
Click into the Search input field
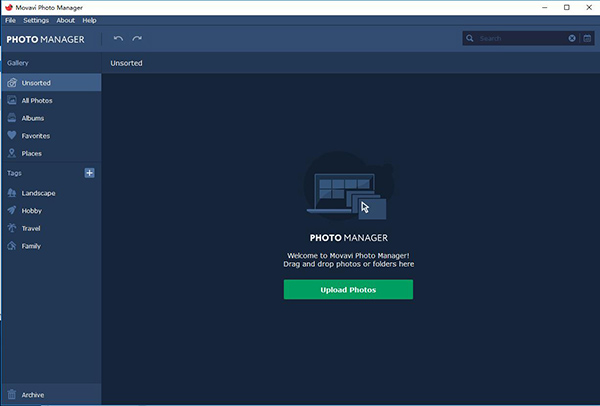tap(521, 38)
